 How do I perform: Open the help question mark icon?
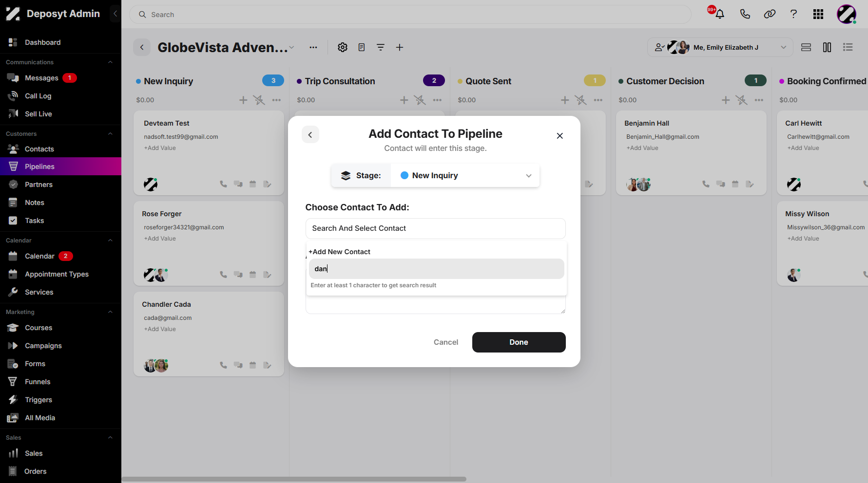click(x=793, y=14)
